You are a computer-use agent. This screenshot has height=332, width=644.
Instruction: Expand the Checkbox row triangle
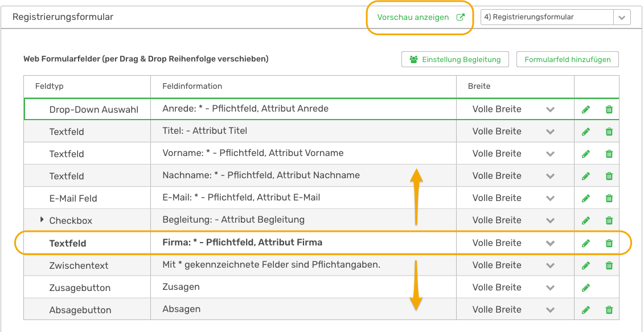click(x=42, y=220)
